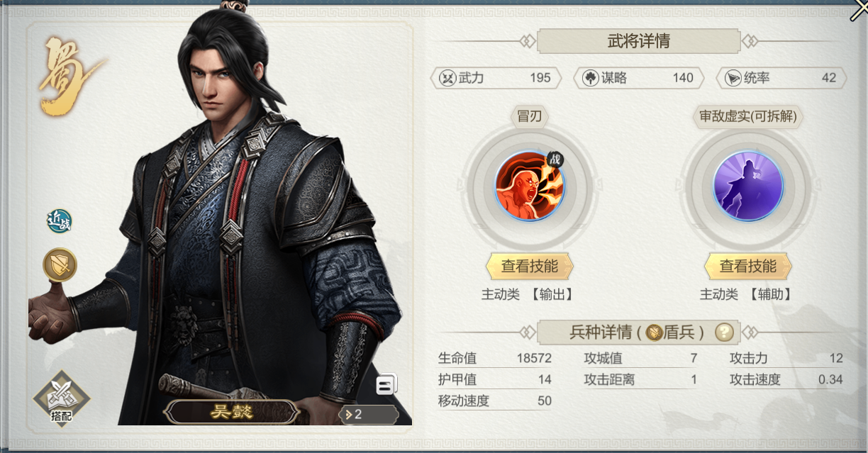
Task: Click the 冒刃 red skill icon
Action: tap(529, 186)
